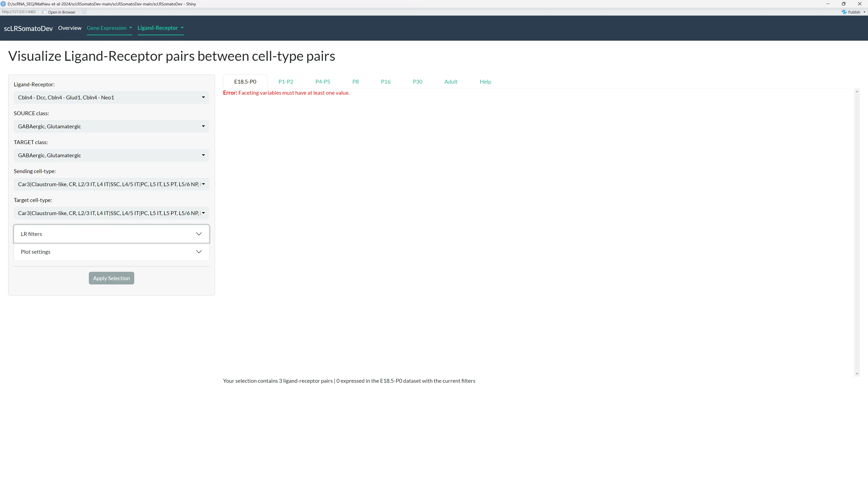The image size is (868, 488).
Task: Switch to the P1-P2 tab
Action: (286, 82)
